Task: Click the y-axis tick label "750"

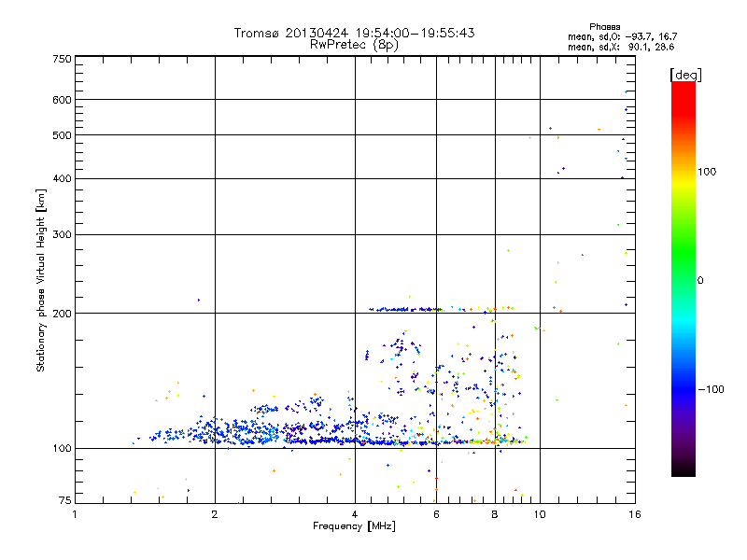Action: coord(63,59)
